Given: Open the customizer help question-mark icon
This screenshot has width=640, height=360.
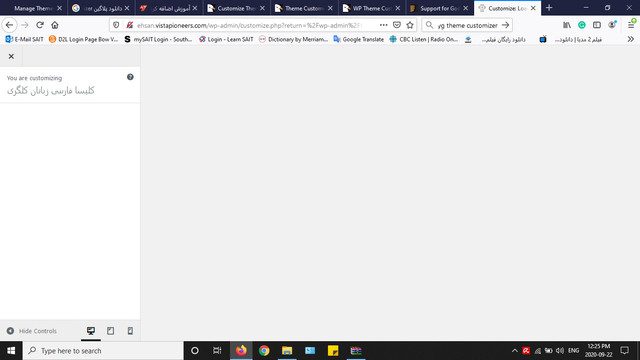Looking at the screenshot, I should tap(130, 77).
